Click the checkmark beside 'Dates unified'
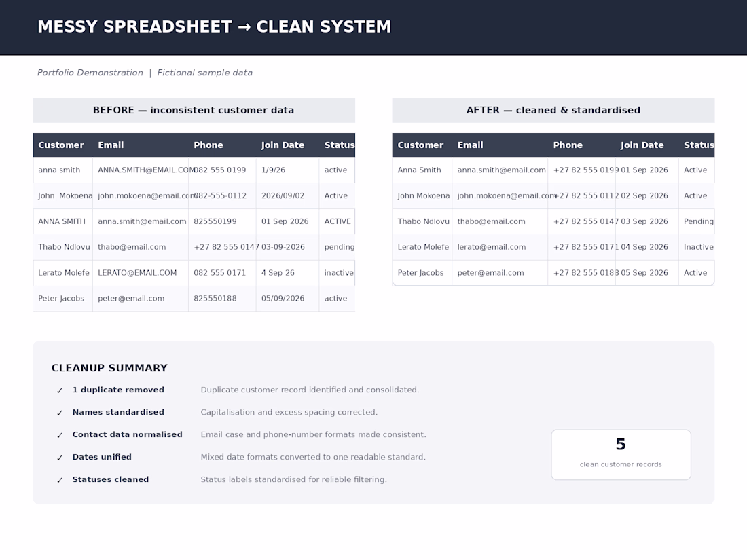 coord(60,458)
